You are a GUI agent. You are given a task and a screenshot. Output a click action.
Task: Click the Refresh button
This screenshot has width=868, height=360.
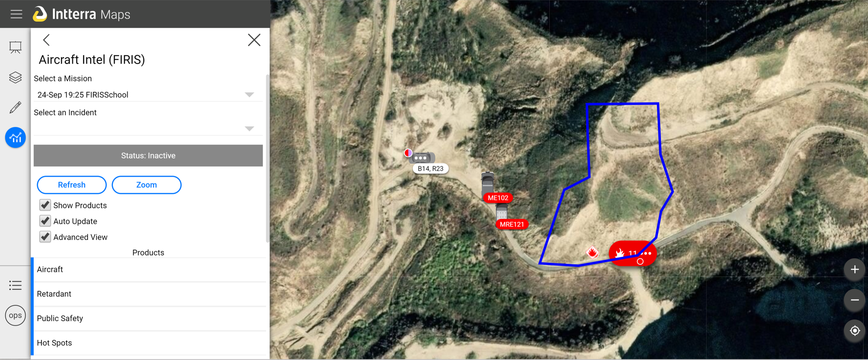coord(72,185)
